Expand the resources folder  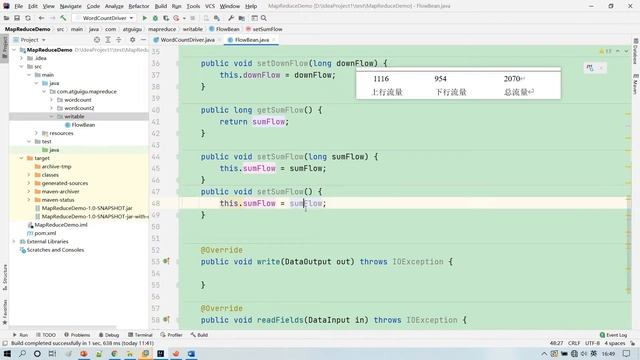36,133
